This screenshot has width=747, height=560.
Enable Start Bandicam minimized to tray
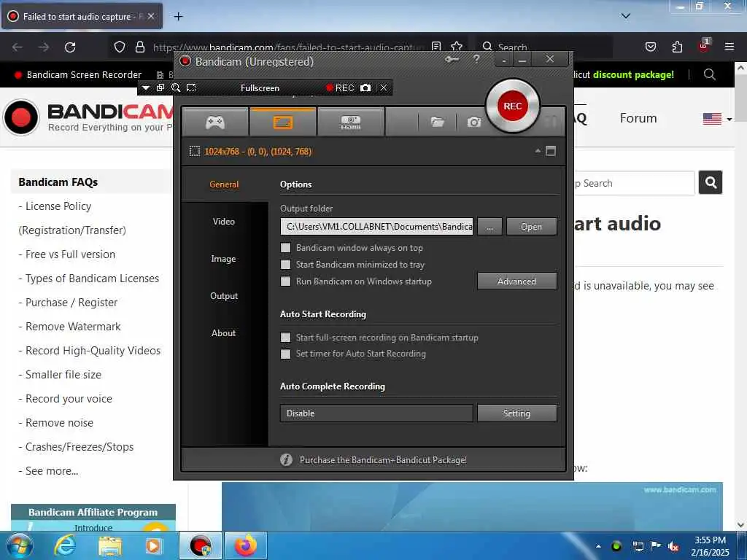click(x=285, y=264)
